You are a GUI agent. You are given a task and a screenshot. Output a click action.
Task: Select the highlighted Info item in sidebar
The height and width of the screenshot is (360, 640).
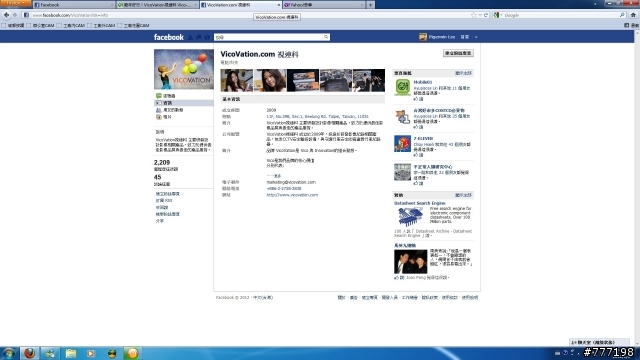point(184,103)
